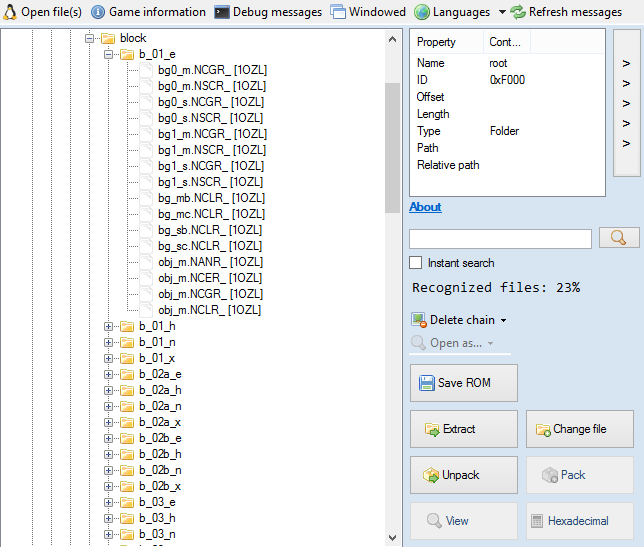Click the b_01_h folder icon
Screen dimensions: 644x547
pyautogui.click(x=127, y=326)
